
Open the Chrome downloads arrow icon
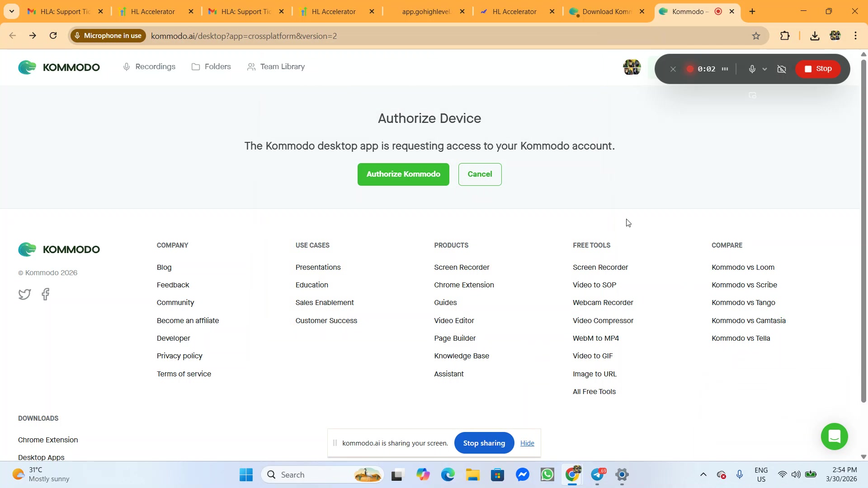tap(815, 36)
